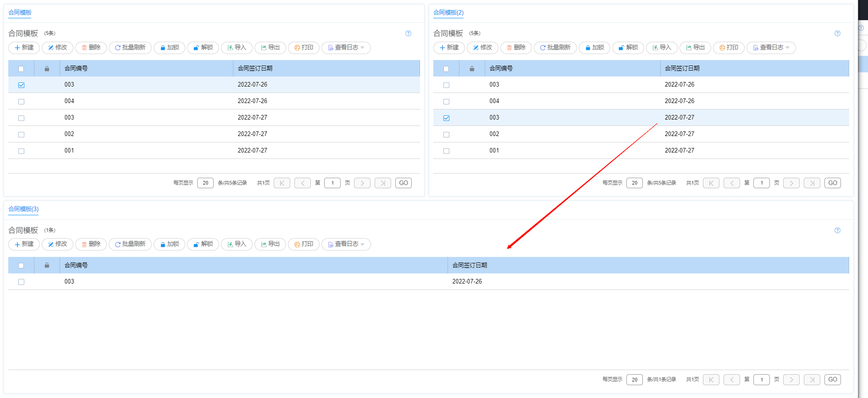Select the 合同模板 tab in top-left panel
This screenshot has width=868, height=398.
click(20, 12)
